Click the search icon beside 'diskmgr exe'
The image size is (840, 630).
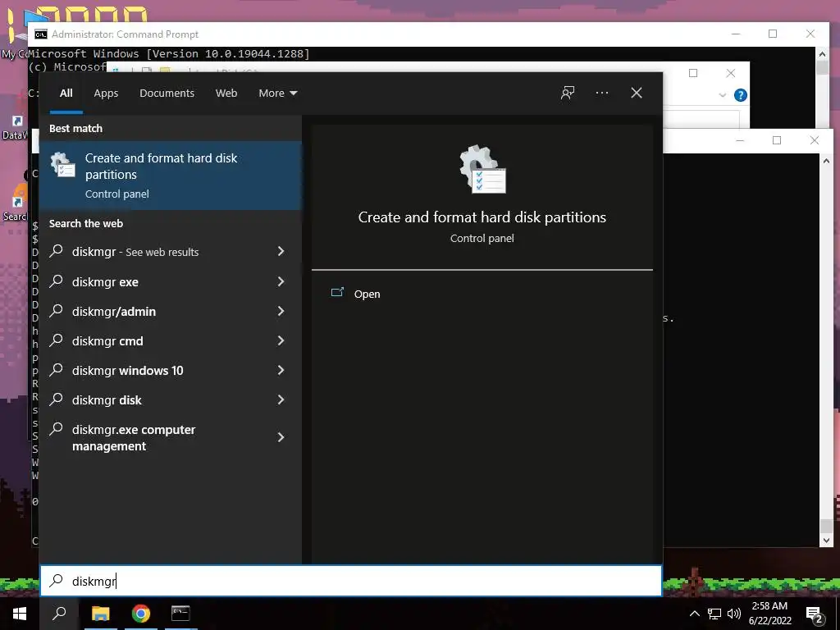click(x=57, y=281)
